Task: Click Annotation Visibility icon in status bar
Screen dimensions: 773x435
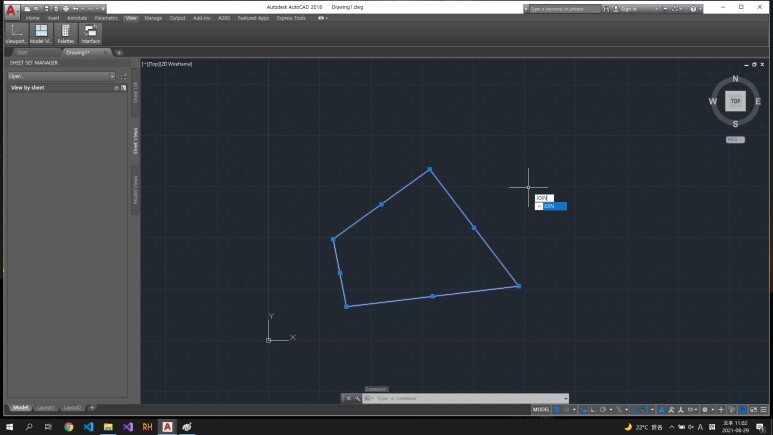Action: pos(661,410)
